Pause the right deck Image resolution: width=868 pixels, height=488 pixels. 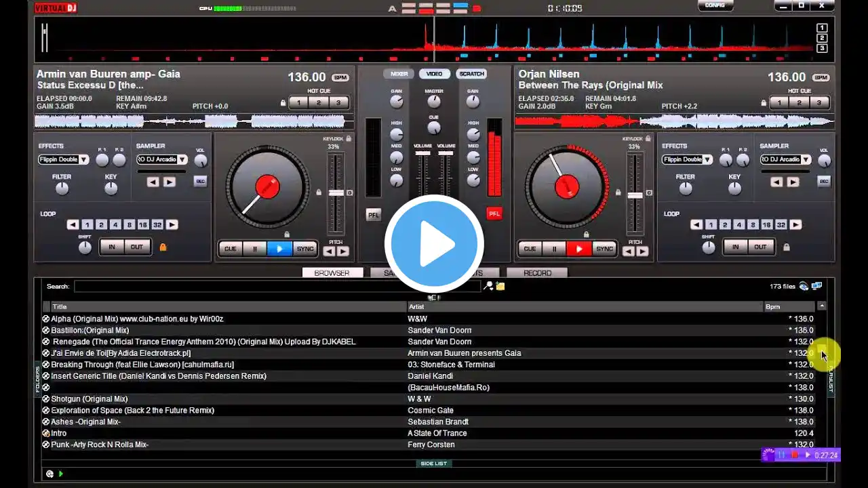pos(554,249)
